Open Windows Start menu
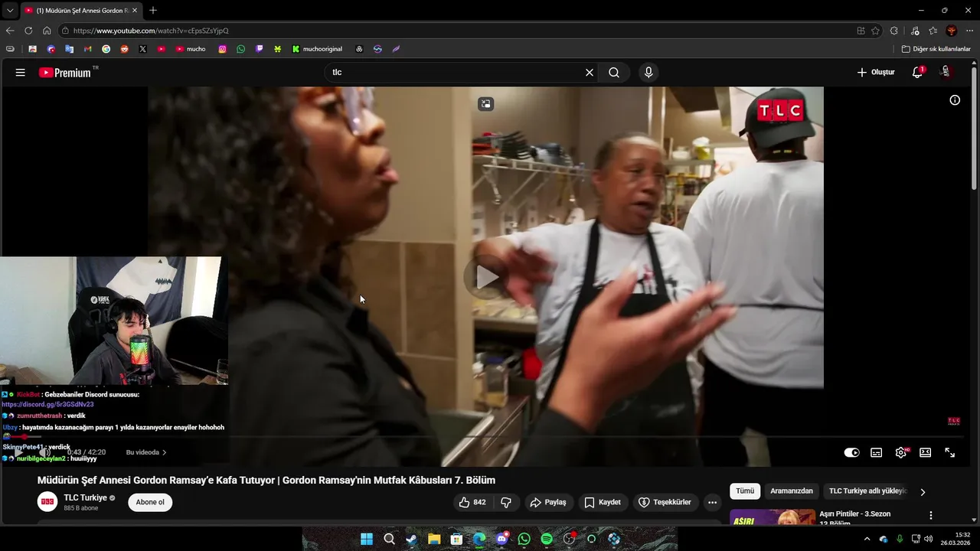The image size is (980, 551). tap(367, 539)
